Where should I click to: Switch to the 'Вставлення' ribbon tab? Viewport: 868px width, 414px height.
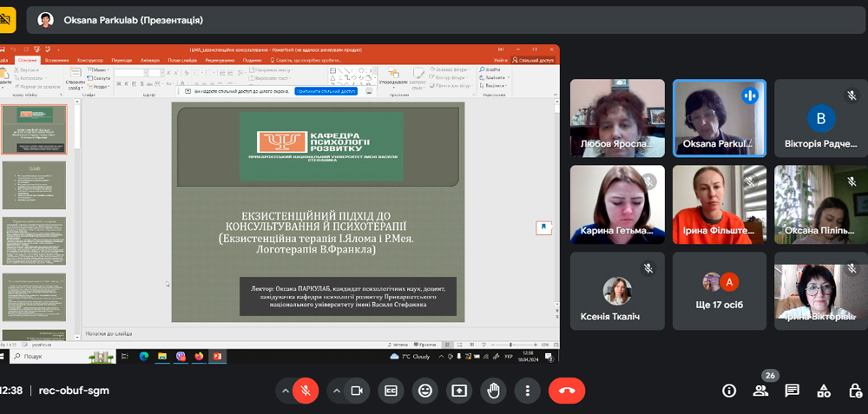[x=57, y=60]
